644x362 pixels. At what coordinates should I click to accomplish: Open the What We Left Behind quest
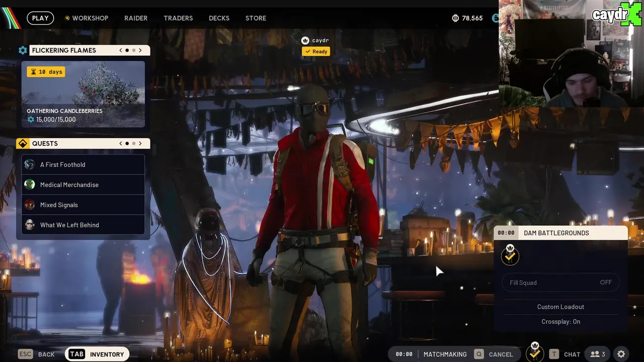(x=83, y=225)
